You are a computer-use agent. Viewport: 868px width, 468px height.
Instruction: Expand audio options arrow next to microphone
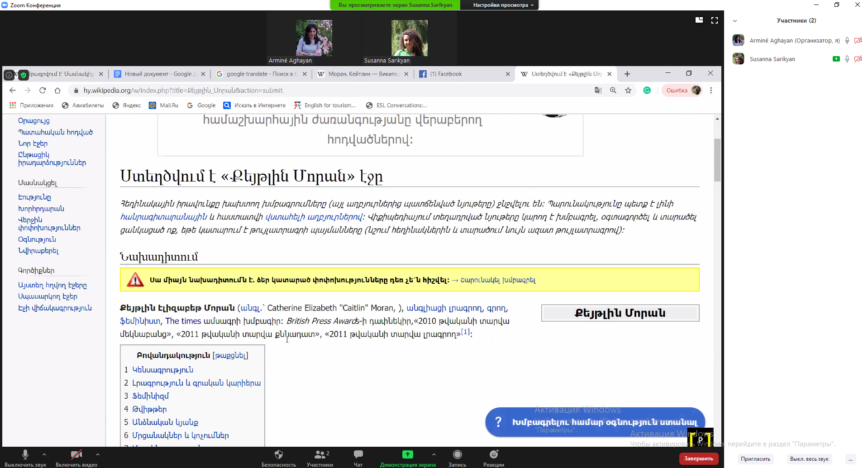click(44, 454)
